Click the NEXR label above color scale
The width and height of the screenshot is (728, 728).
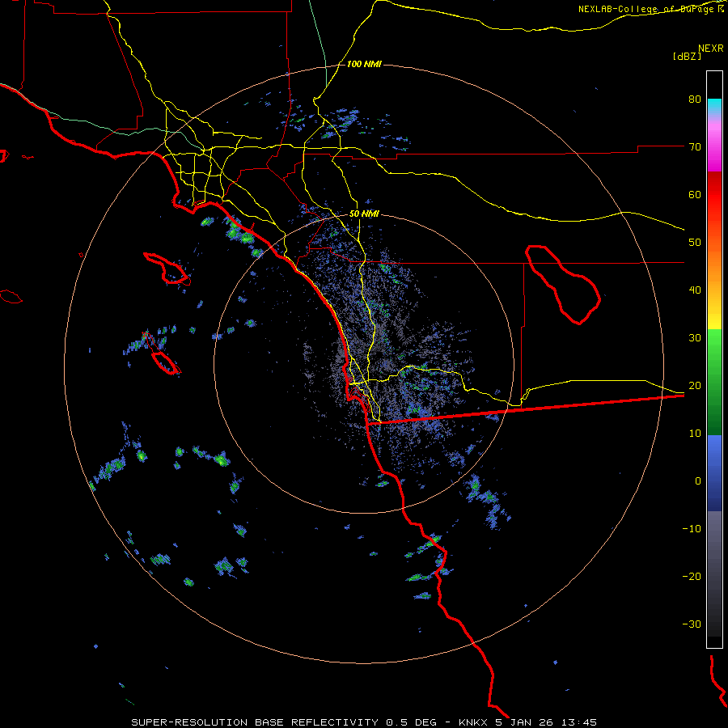click(710, 49)
